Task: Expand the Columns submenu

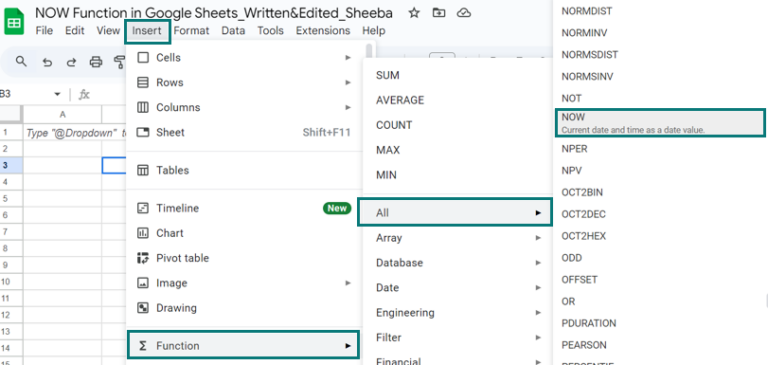Action: [244, 107]
